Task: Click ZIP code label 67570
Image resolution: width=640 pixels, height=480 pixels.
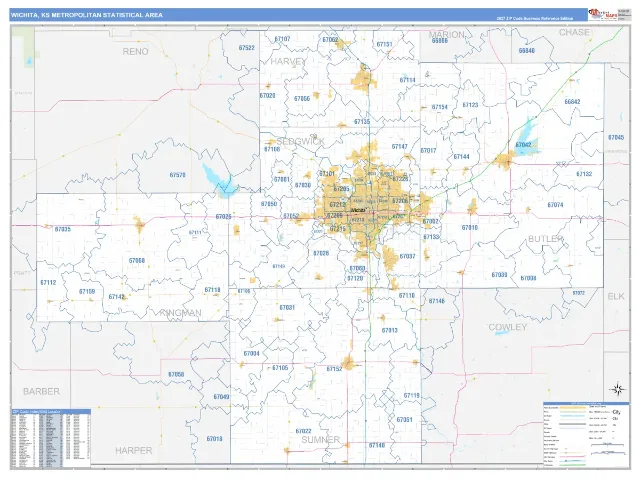Action: click(178, 175)
